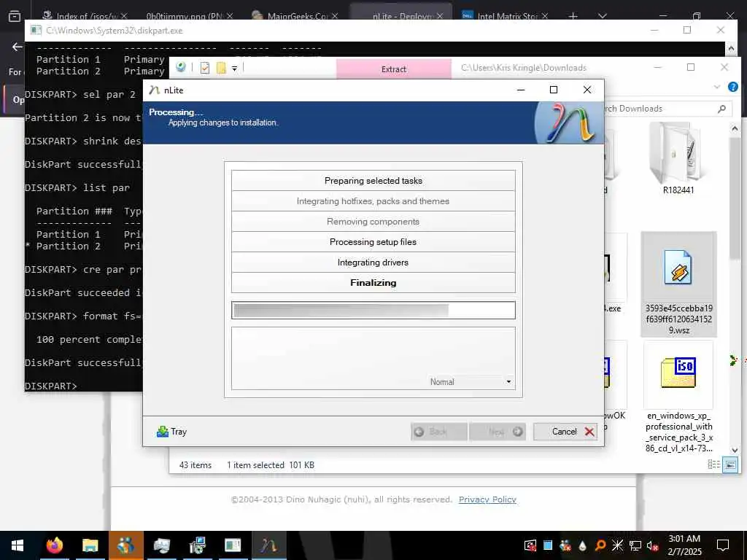Click the nLite processing progress bar

(x=373, y=311)
